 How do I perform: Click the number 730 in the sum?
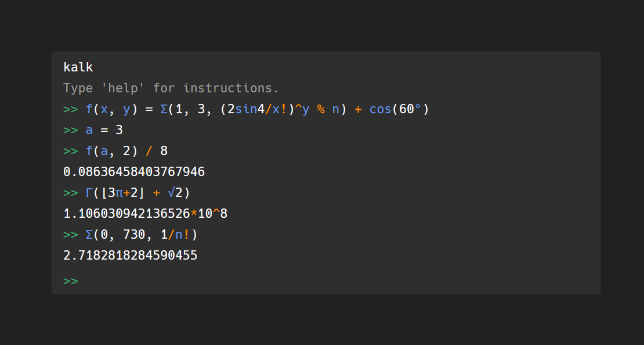click(134, 235)
